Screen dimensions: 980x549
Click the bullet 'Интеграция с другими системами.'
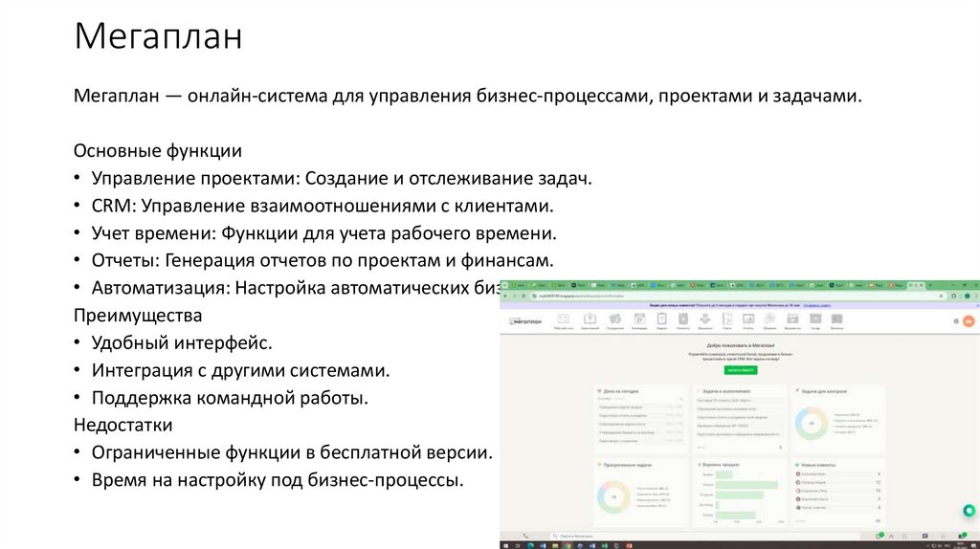click(x=240, y=370)
